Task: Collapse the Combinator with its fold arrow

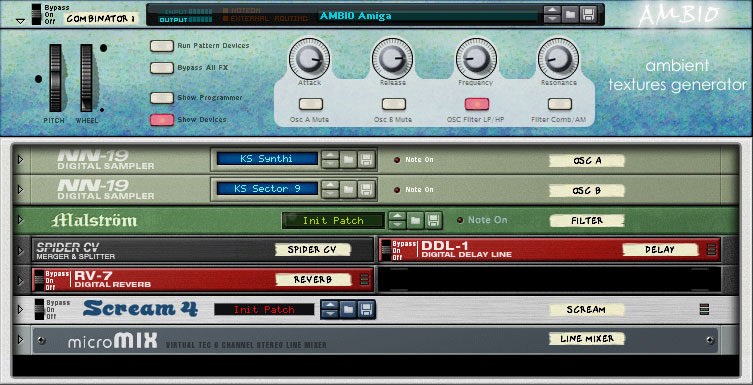Action: [x=20, y=21]
